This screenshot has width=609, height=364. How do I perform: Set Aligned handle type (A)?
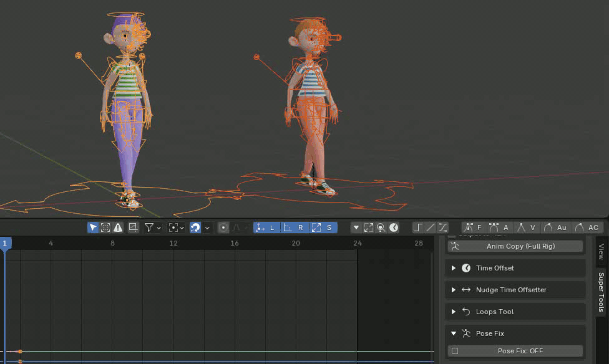coord(500,228)
